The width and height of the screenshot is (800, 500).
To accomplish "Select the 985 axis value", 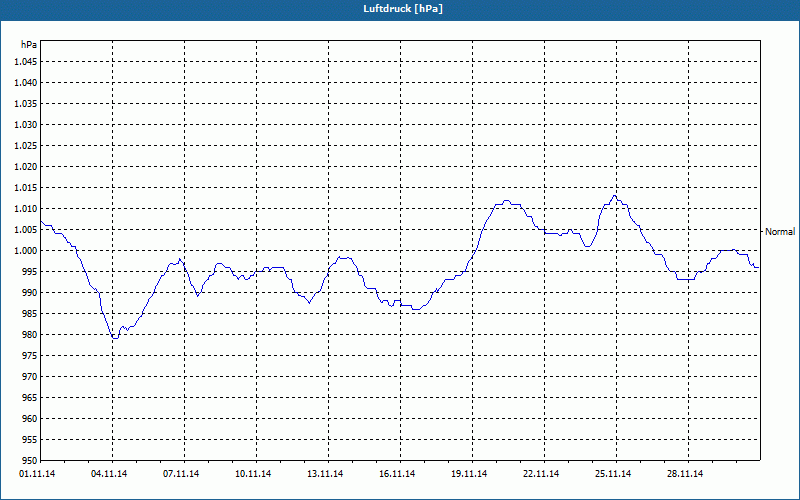I will tap(30, 314).
